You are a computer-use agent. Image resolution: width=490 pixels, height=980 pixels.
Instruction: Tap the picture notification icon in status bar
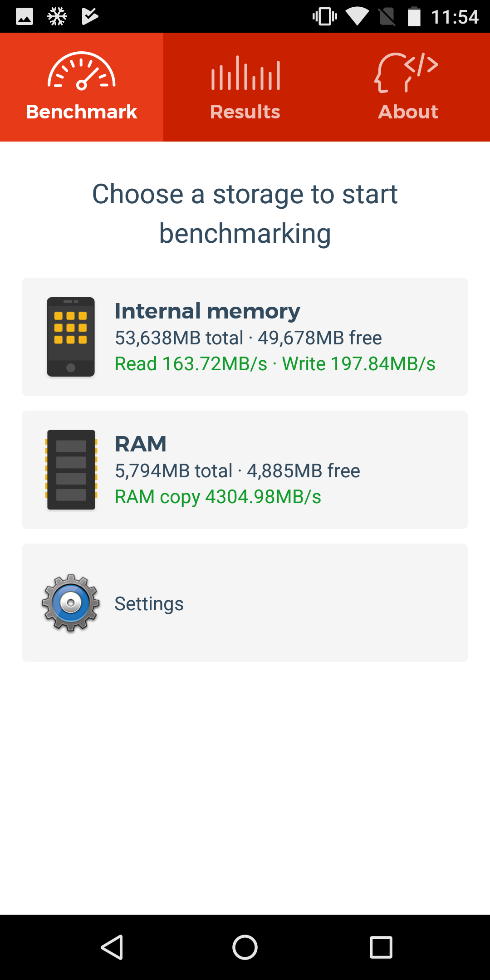pyautogui.click(x=24, y=17)
